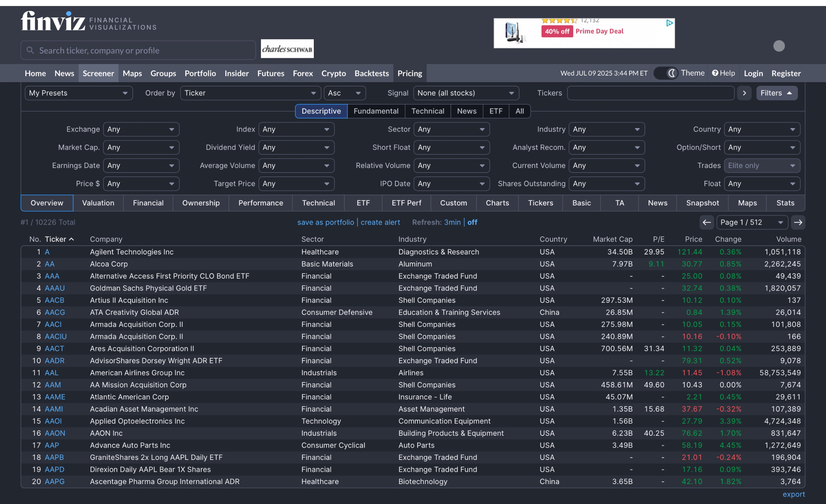This screenshot has width=826, height=504.
Task: Toggle the dark Theme switch
Action: click(x=666, y=73)
